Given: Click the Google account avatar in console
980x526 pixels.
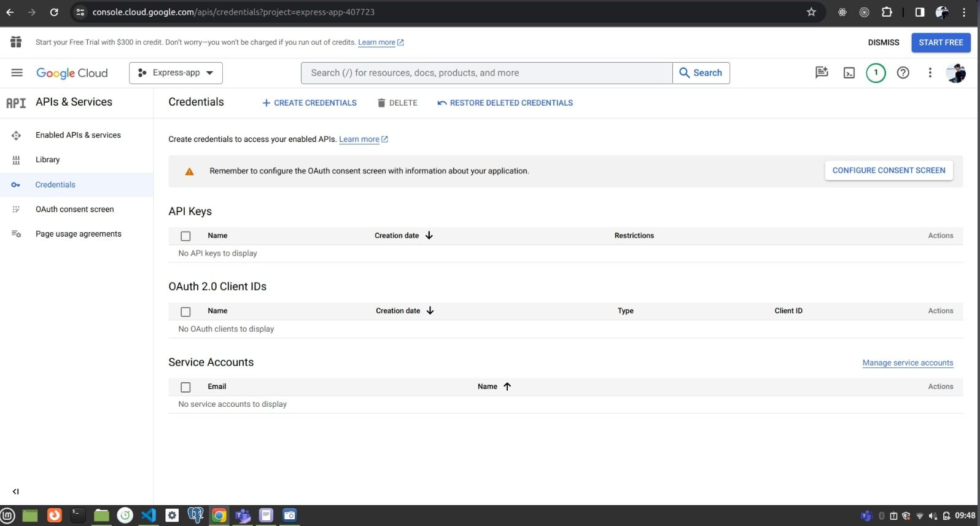Looking at the screenshot, I should pos(955,73).
